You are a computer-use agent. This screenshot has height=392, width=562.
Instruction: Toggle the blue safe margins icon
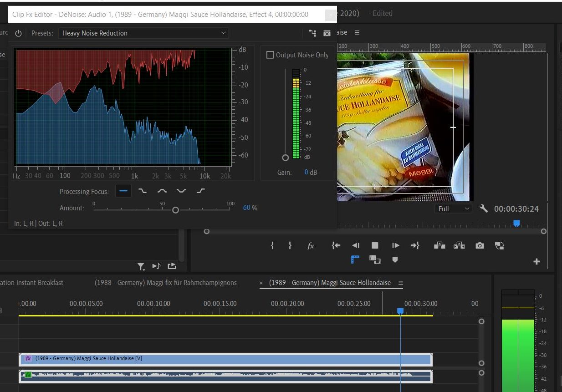355,260
